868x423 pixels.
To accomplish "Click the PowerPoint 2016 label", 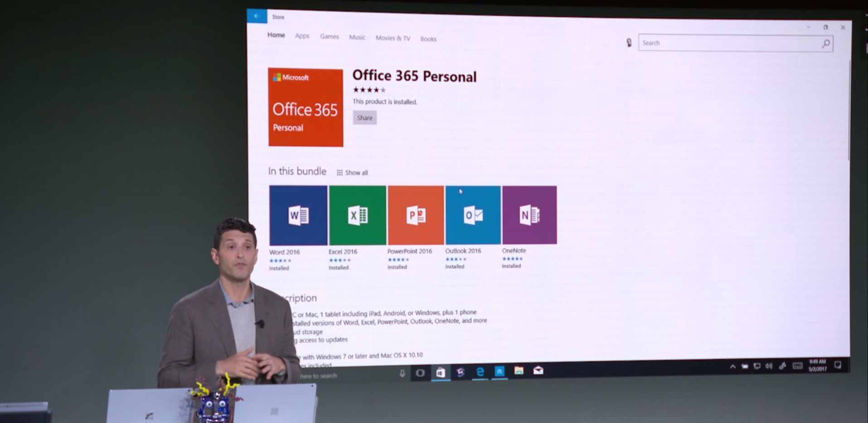I will [x=409, y=251].
